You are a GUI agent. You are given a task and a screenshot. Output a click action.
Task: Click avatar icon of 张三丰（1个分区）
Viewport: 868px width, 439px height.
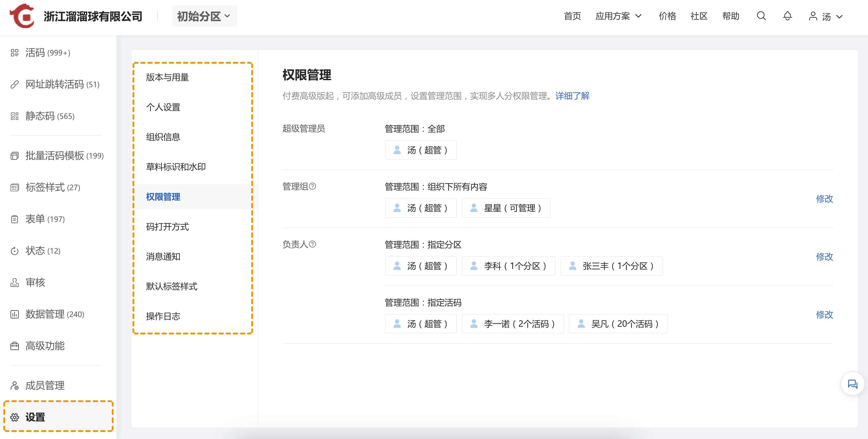(x=573, y=266)
